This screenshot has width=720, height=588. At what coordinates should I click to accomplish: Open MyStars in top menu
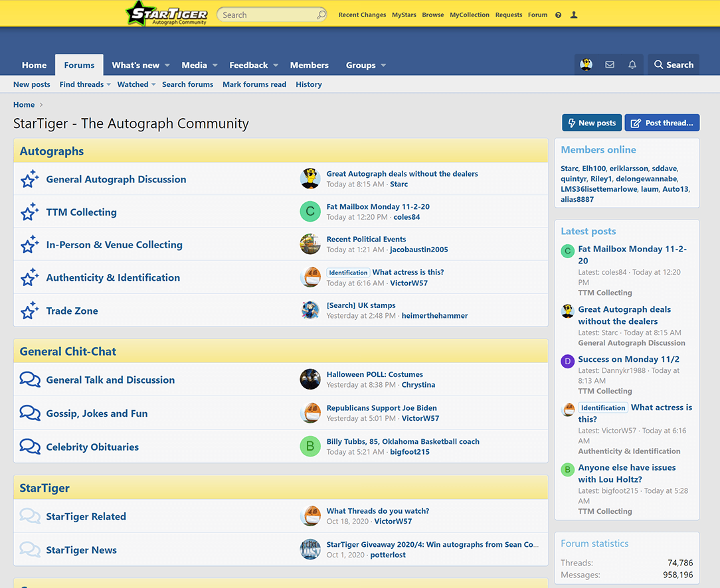pos(404,15)
